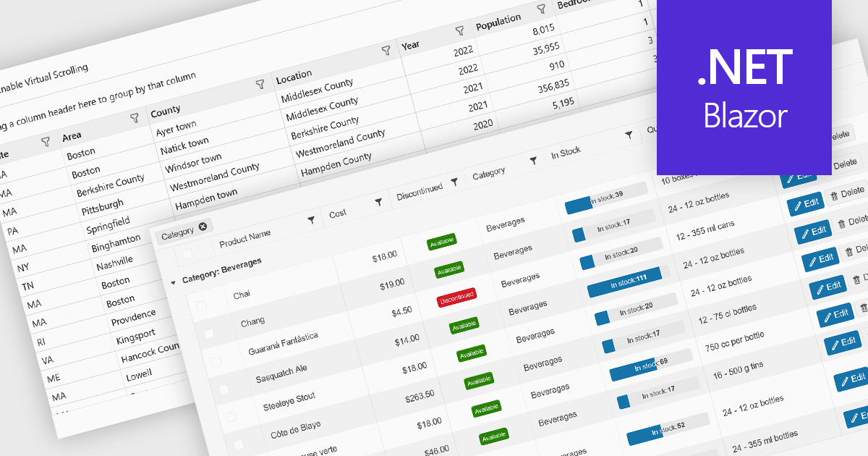Image resolution: width=868 pixels, height=456 pixels.
Task: Open the filter icon left of Area header
Action: pos(46,141)
